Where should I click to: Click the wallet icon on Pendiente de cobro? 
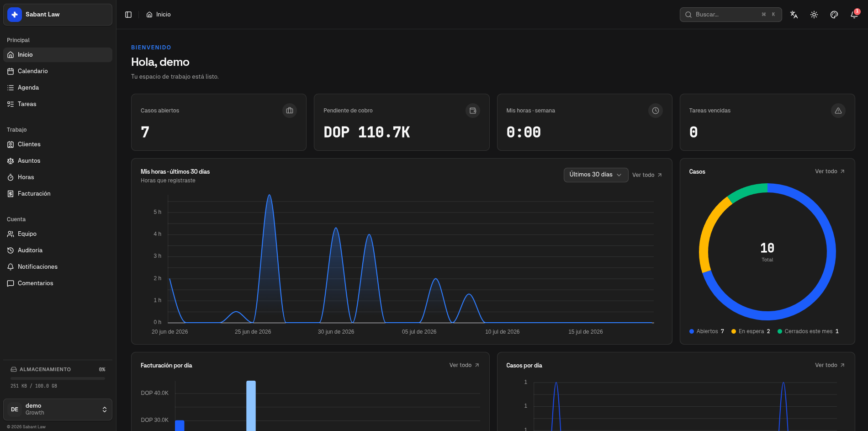473,111
